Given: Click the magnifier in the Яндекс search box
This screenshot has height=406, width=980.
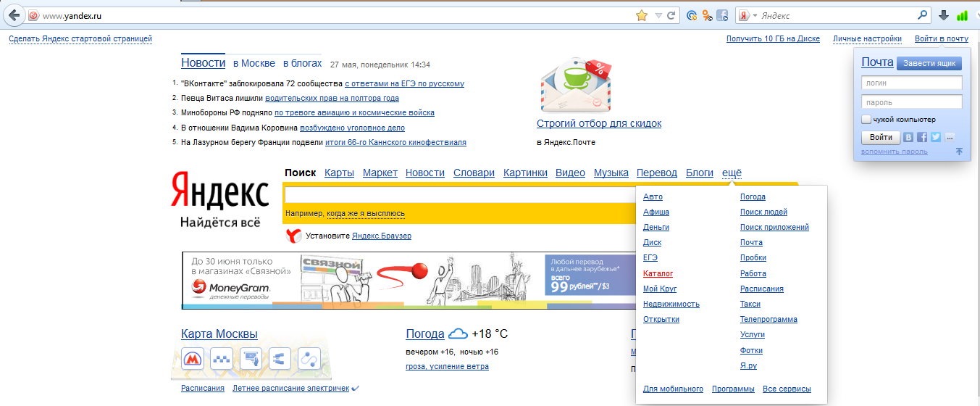Looking at the screenshot, I should [923, 15].
